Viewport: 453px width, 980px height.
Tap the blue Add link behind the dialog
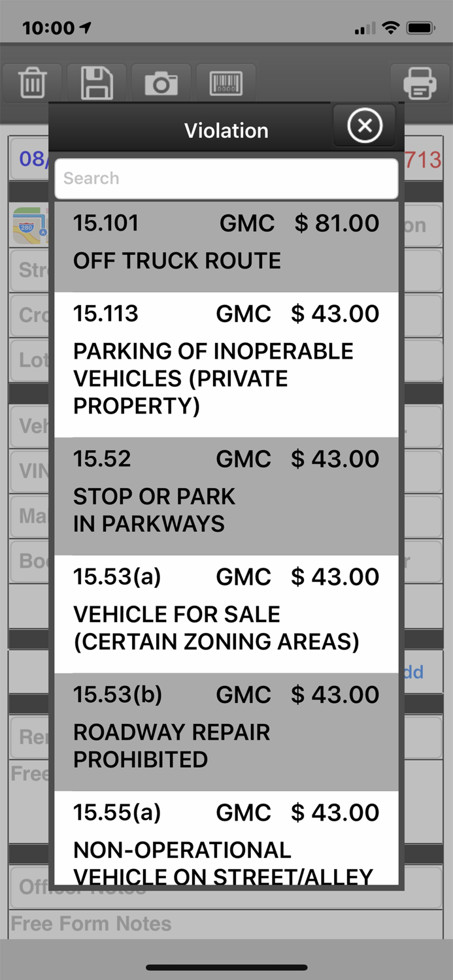tap(416, 672)
